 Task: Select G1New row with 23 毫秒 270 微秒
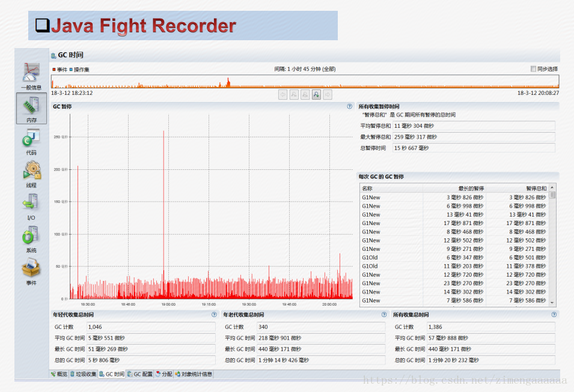point(454,283)
